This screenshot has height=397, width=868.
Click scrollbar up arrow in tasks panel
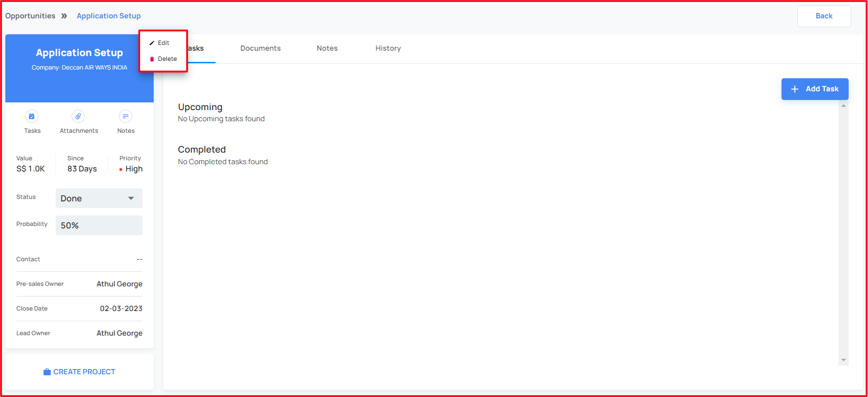point(843,106)
